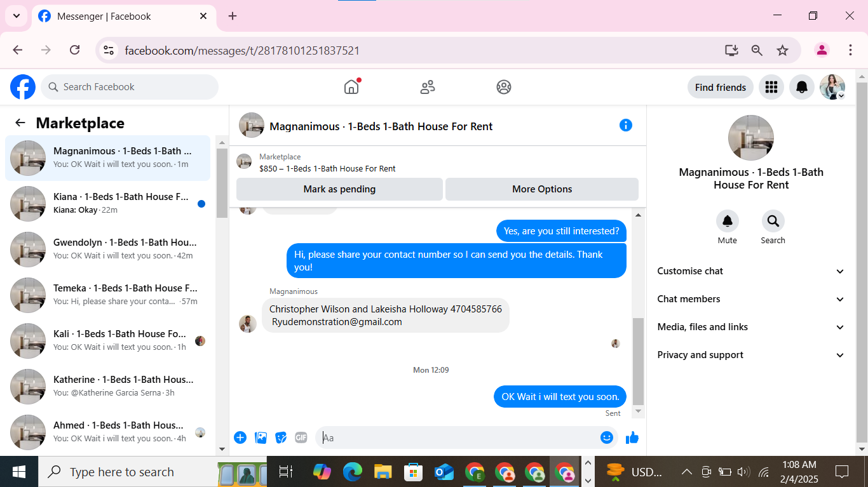Click the listing thumbnail in right panel
This screenshot has width=868, height=487.
(751, 138)
